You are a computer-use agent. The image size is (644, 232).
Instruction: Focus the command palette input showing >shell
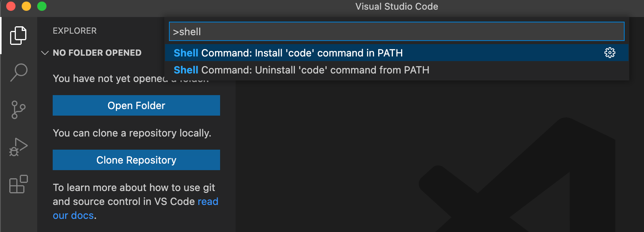click(x=396, y=31)
